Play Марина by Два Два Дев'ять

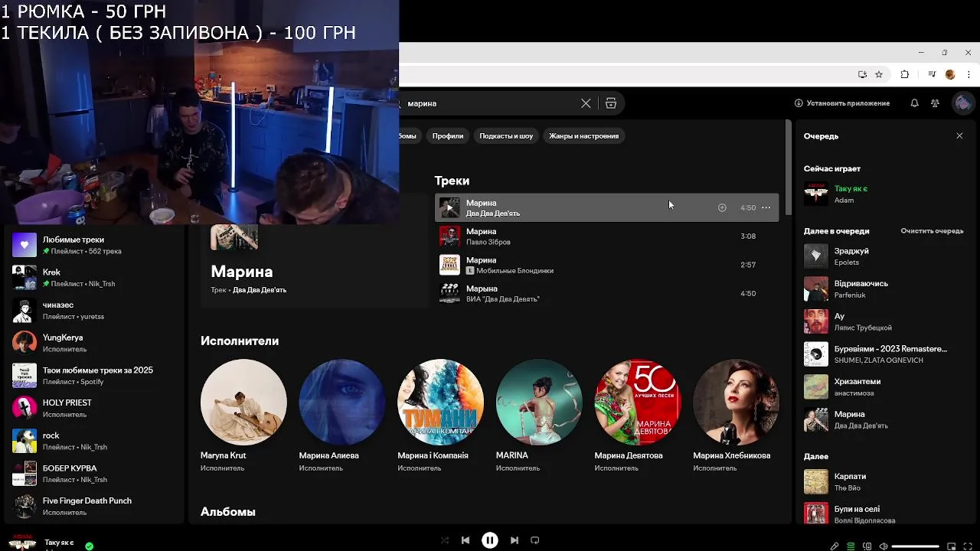click(x=449, y=207)
